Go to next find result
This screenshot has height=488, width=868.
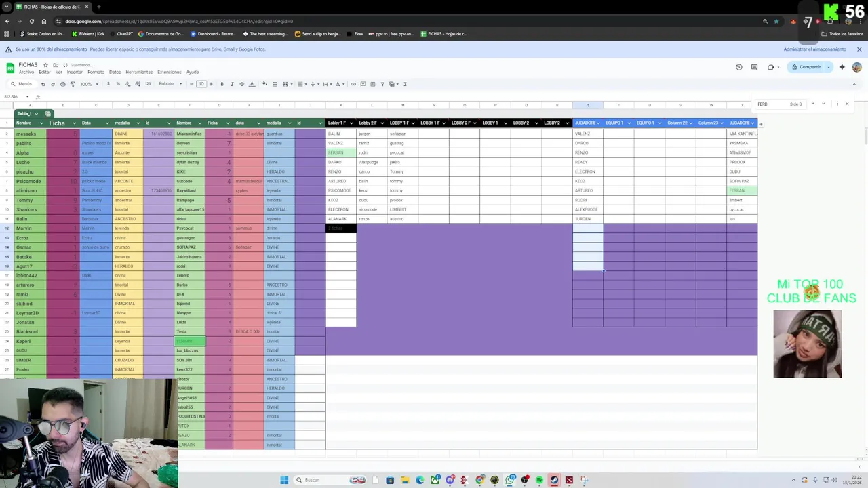823,104
